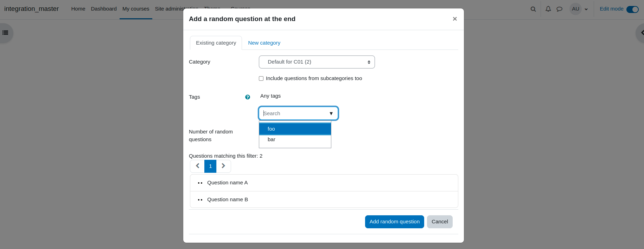This screenshot has width=644, height=249.
Task: Go to next page of questions
Action: [223, 166]
